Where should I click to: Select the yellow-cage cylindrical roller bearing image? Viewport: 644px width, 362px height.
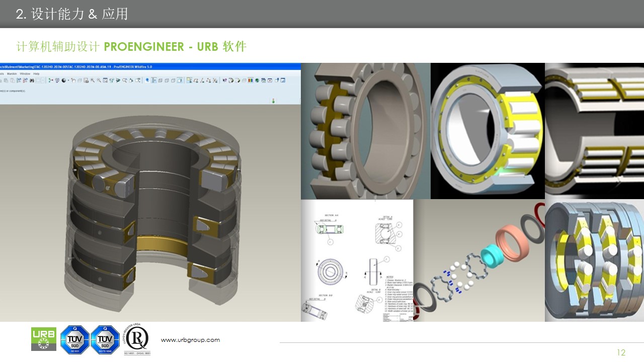pos(488,131)
